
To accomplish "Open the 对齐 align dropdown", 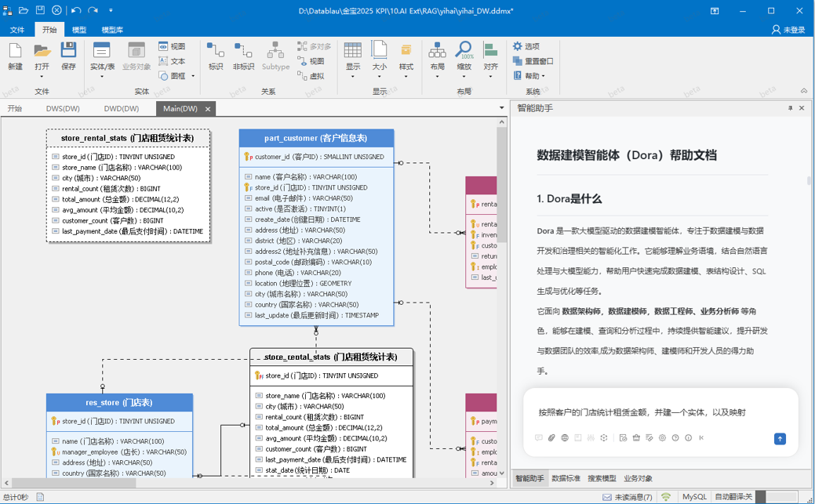I will (491, 77).
